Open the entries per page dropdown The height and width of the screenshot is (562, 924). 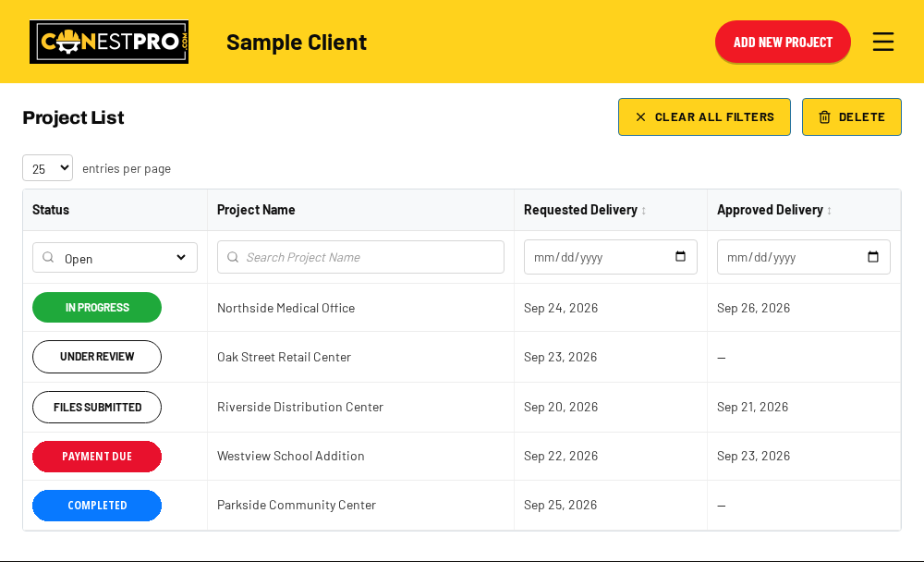(x=48, y=168)
